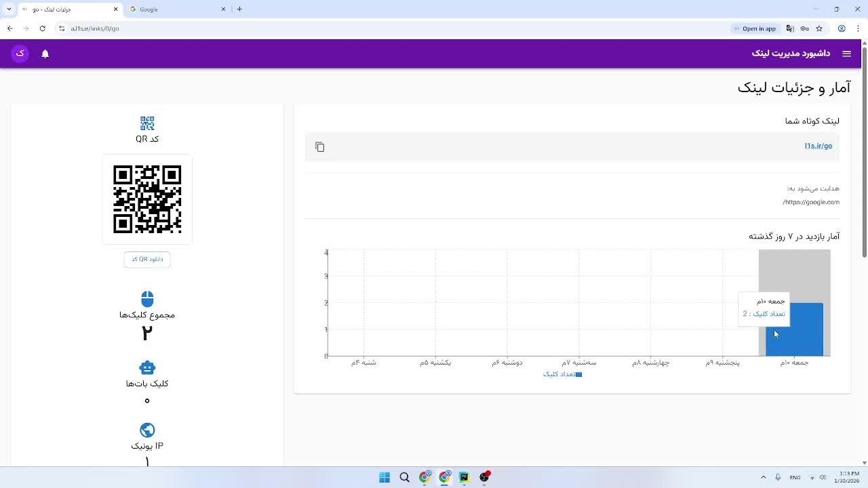Click the QR code image
Image resolution: width=868 pixels, height=488 pixels.
click(147, 199)
